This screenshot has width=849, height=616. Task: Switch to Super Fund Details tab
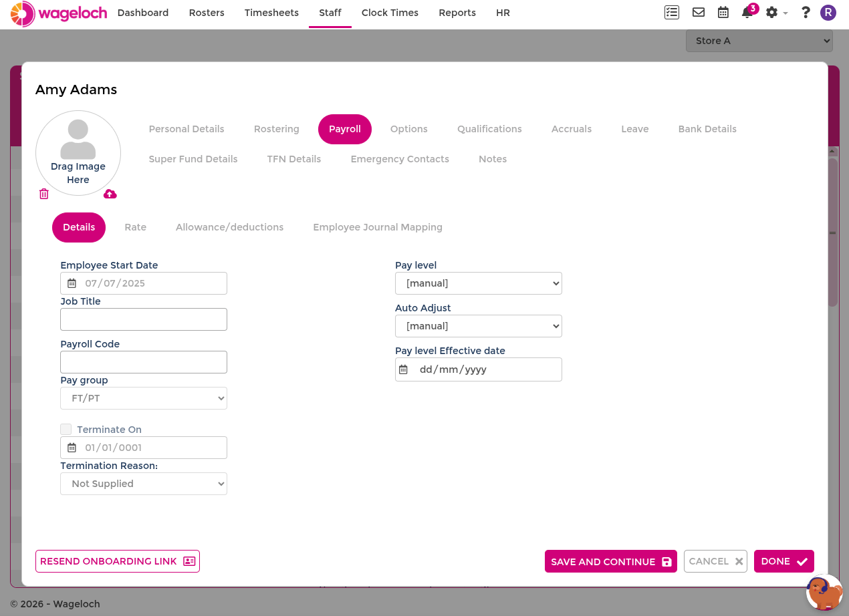click(x=193, y=159)
